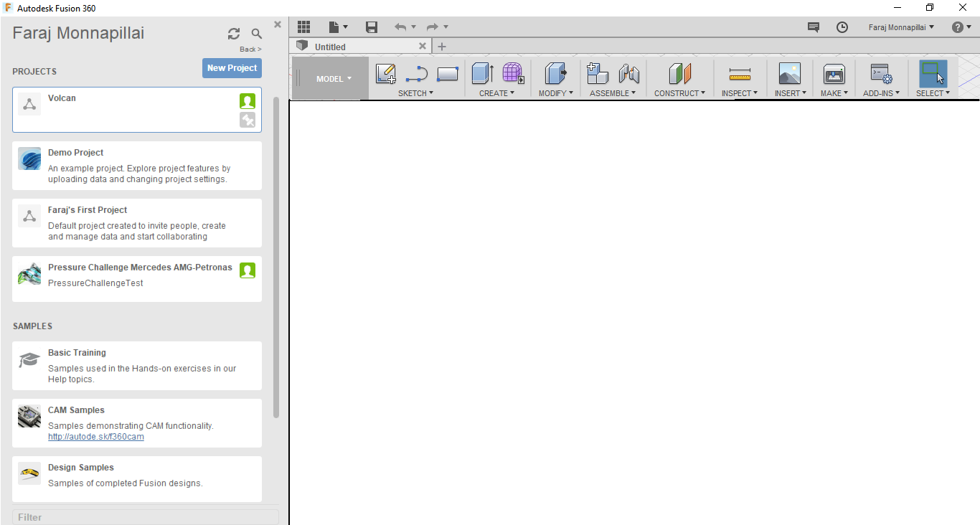Select the Line sketch tool
The image size is (980, 525).
point(417,74)
